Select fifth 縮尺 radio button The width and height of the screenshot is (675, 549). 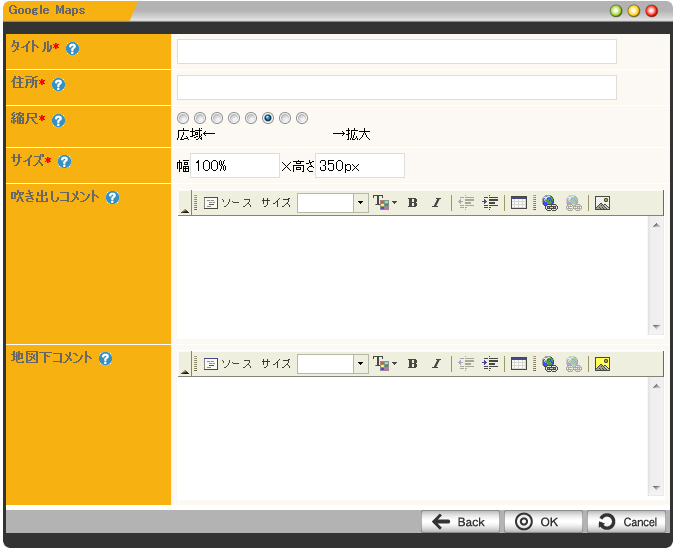pos(251,118)
